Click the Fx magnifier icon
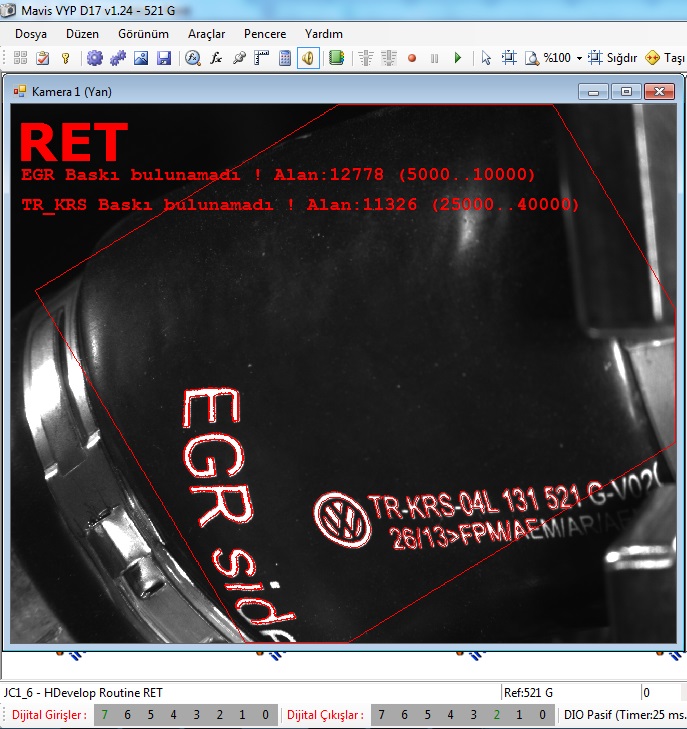687x729 pixels. pos(192,58)
